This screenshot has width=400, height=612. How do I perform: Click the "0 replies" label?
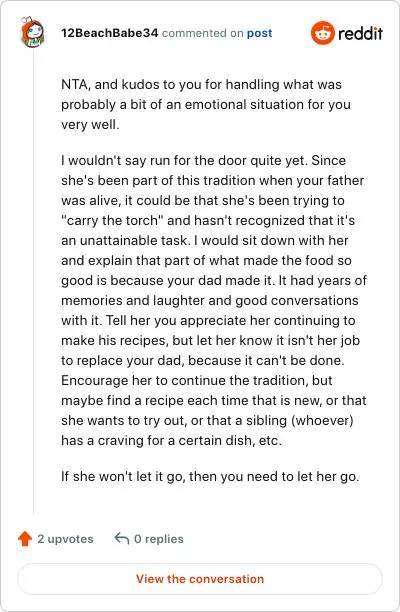(159, 539)
